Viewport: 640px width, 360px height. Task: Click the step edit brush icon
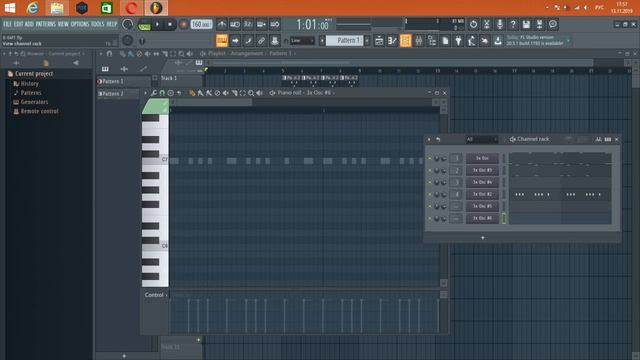click(248, 40)
